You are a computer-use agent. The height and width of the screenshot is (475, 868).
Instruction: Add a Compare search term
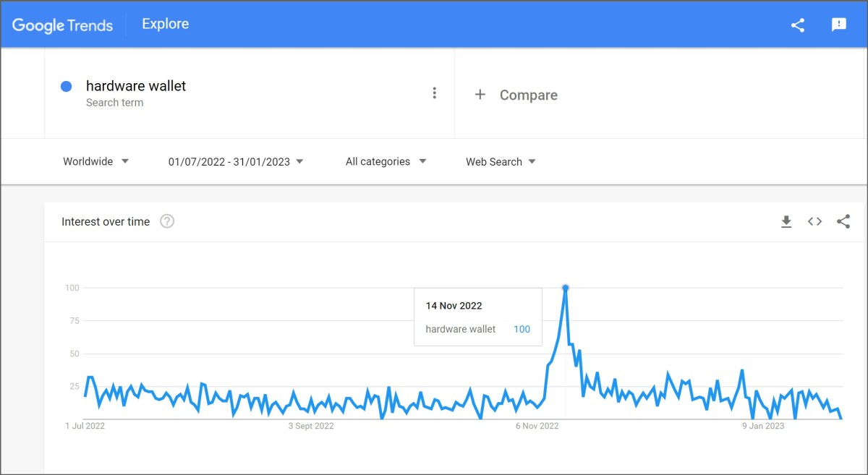coord(516,95)
